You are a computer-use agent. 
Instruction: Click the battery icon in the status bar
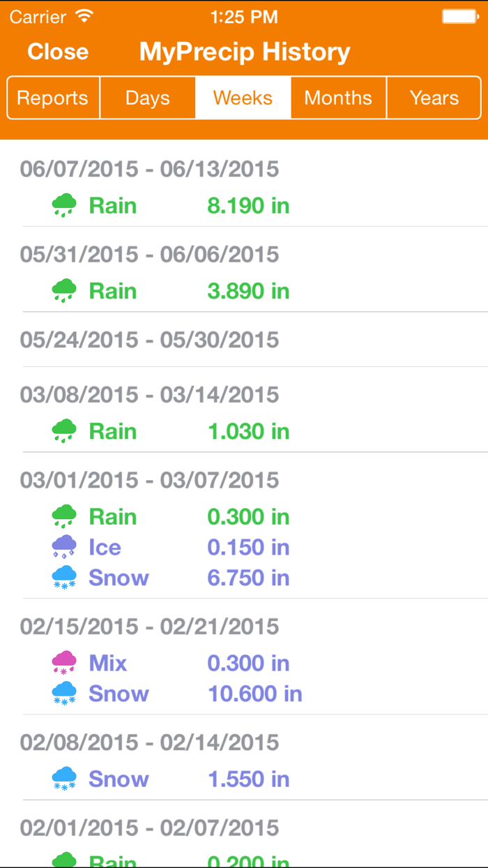pyautogui.click(x=459, y=15)
